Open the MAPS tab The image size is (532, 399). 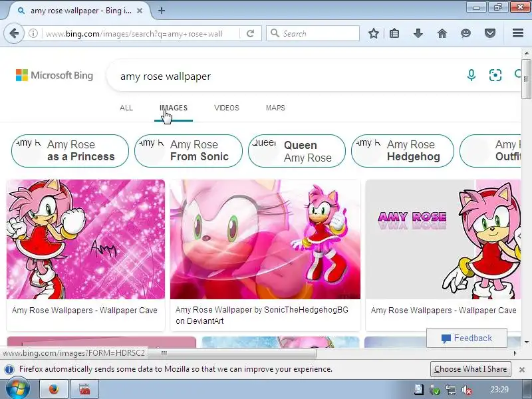pos(275,108)
